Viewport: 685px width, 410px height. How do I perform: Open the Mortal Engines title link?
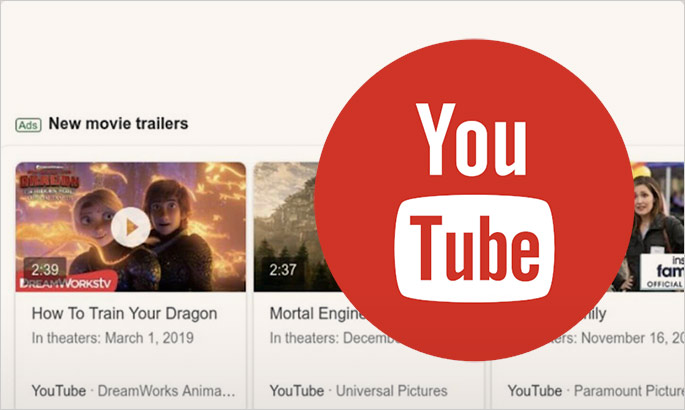(318, 314)
